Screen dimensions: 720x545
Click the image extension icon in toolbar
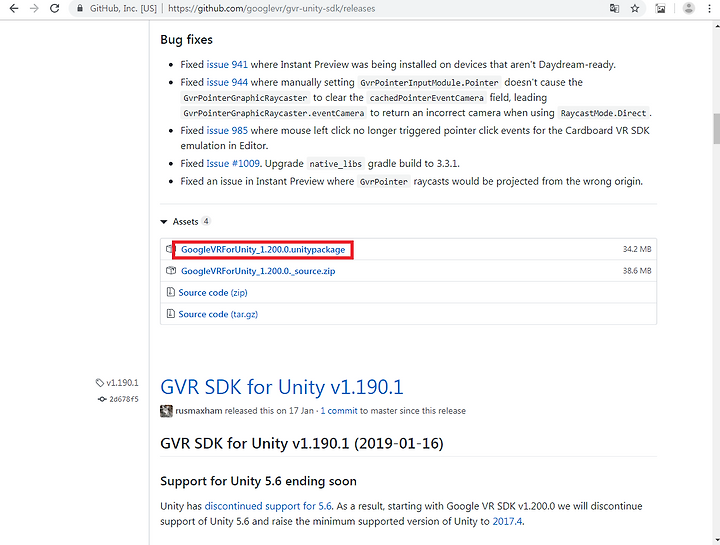[660, 8]
